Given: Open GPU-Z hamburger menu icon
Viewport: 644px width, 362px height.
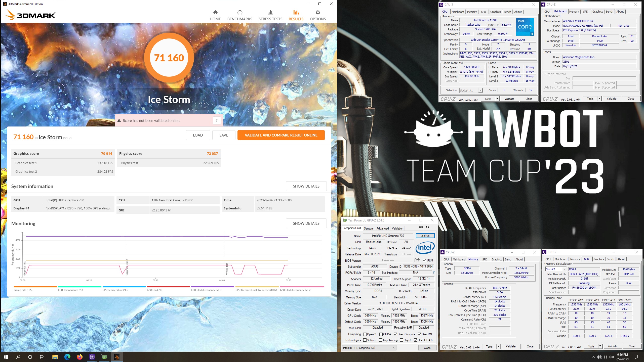Looking at the screenshot, I should point(434,227).
